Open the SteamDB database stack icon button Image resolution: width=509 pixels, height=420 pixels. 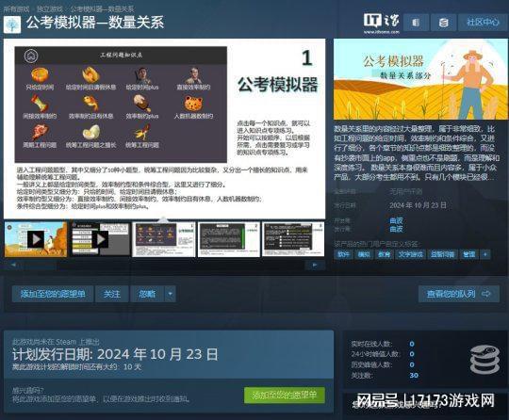tap(443, 23)
